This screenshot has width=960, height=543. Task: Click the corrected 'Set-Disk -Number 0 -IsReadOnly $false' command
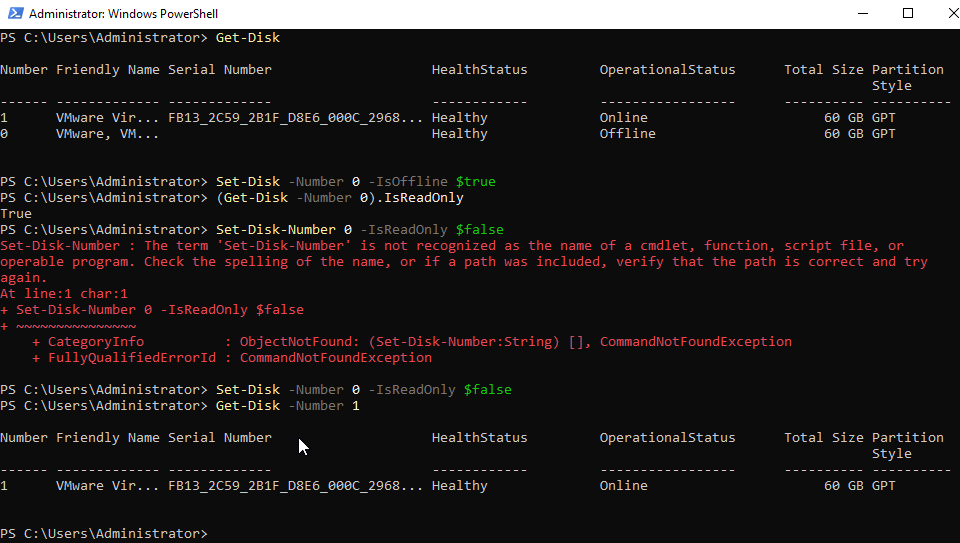364,390
